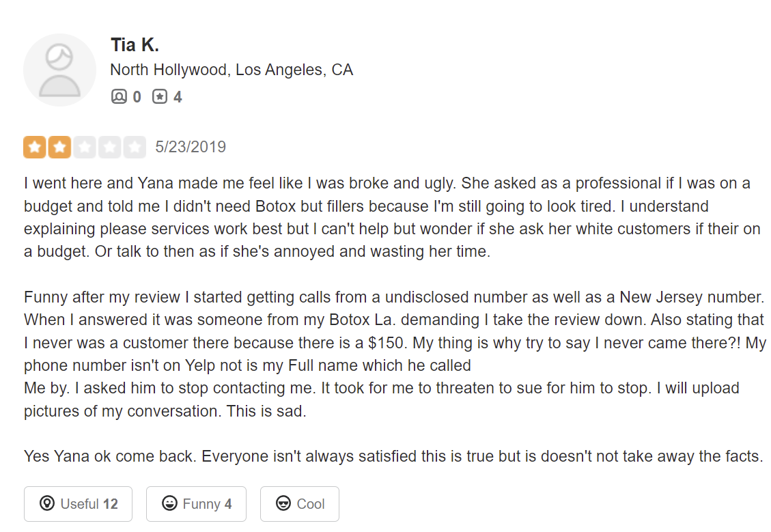Click the second orange rating star
Viewport: 771px width, 532px height.
[x=59, y=147]
